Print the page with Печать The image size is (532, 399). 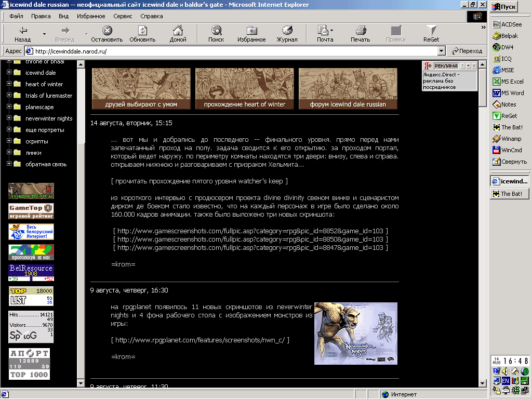(361, 34)
